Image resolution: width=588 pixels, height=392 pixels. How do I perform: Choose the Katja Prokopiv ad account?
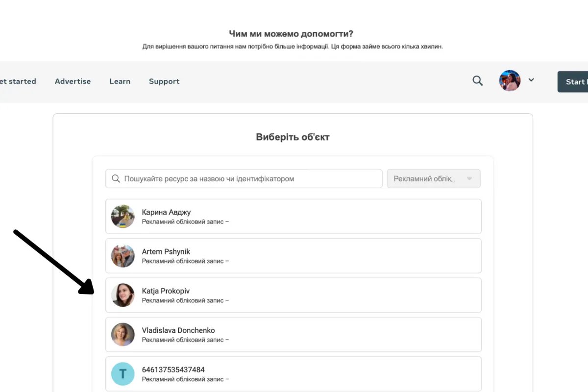(293, 295)
